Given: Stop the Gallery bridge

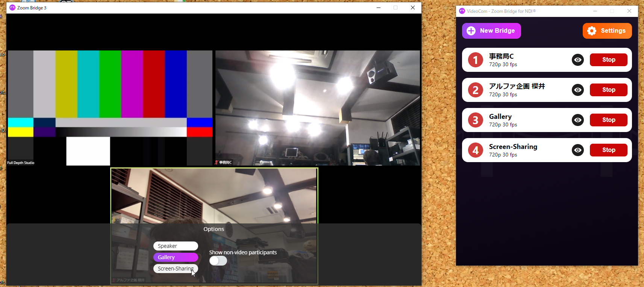Looking at the screenshot, I should (x=609, y=120).
